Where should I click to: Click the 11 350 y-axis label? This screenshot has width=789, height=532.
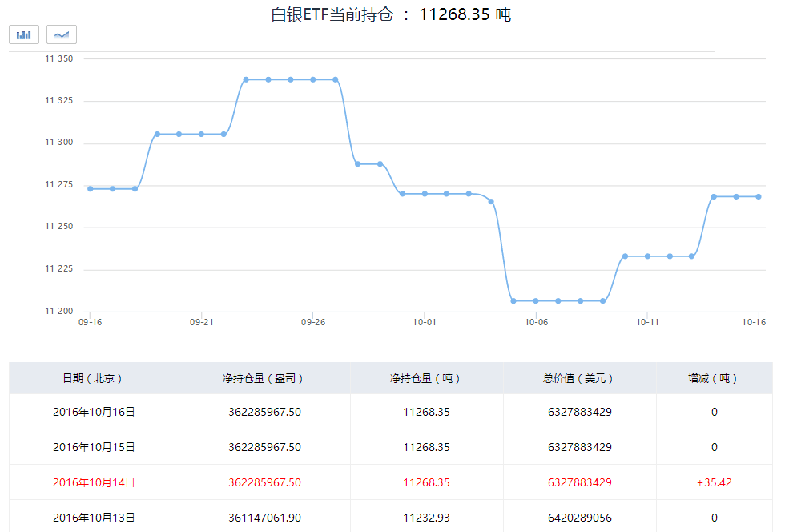pyautogui.click(x=58, y=58)
